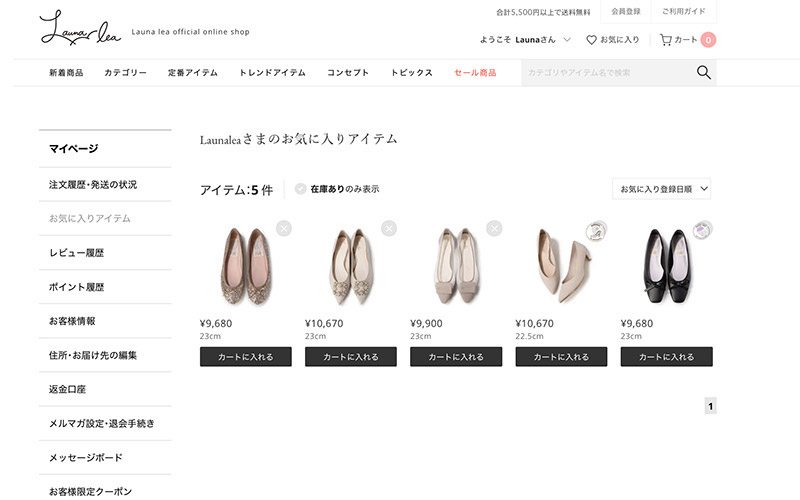800x500 pixels.
Task: Open the お気に入り登録日順 sort dropdown
Action: coord(662,189)
